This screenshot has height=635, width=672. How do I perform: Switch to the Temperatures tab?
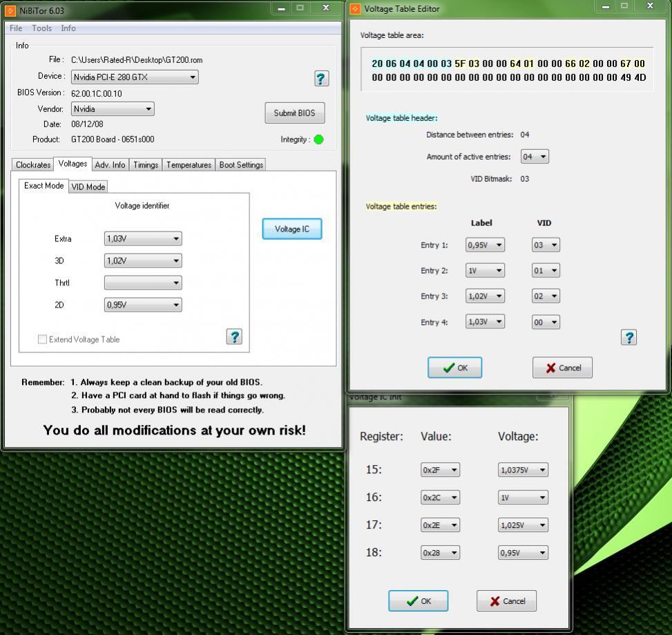[x=189, y=164]
